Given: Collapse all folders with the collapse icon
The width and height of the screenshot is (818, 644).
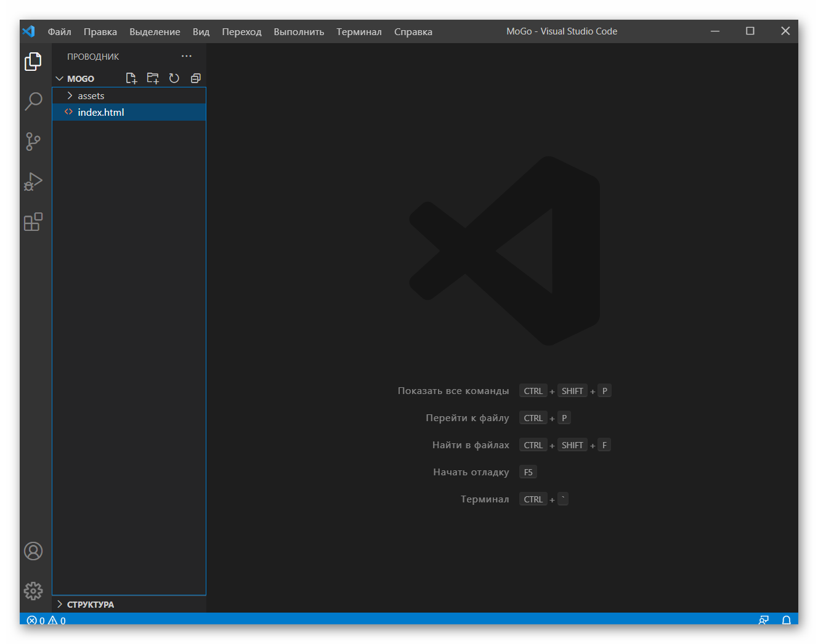Looking at the screenshot, I should [196, 78].
